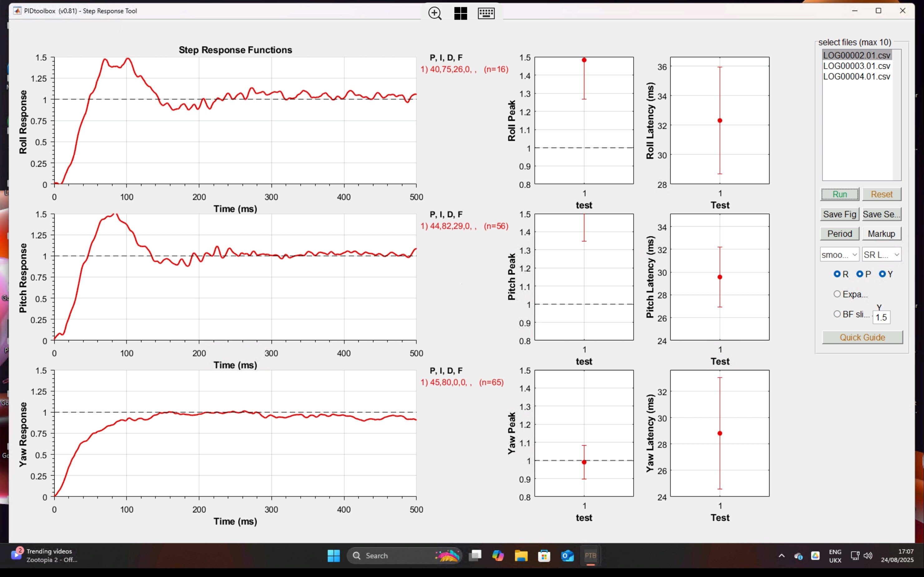This screenshot has width=924, height=577.
Task: Open the SR L... dropdown
Action: coord(881,254)
